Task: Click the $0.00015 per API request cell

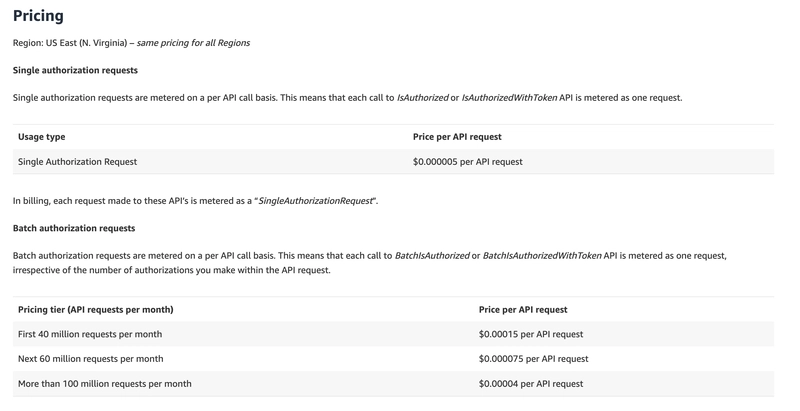Action: 531,335
